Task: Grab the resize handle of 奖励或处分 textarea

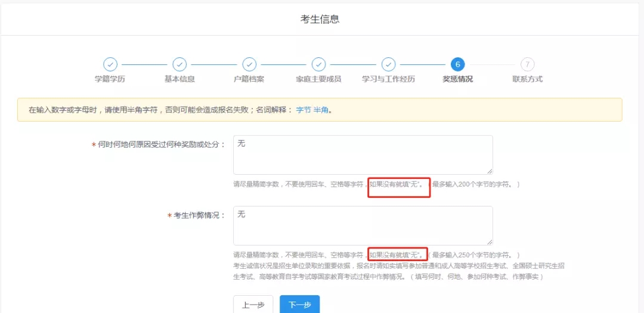Action: [x=490, y=171]
